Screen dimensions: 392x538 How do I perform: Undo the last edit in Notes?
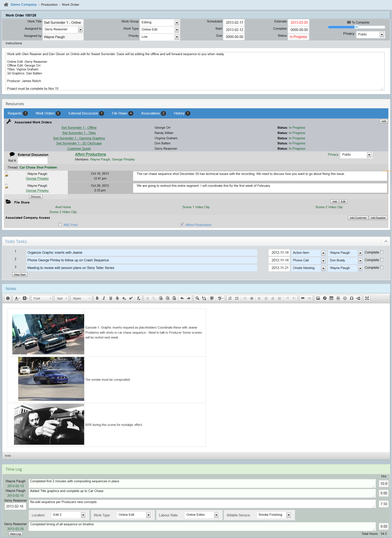[x=182, y=298]
